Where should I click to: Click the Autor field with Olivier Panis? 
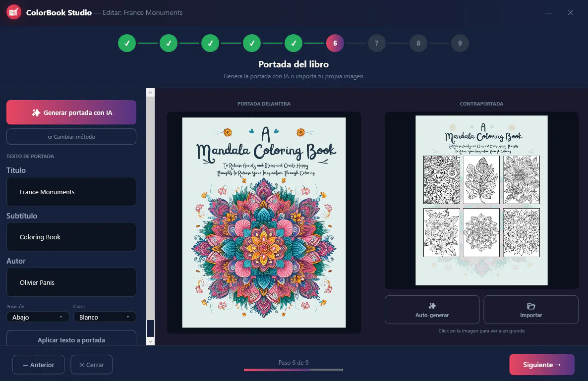point(71,282)
